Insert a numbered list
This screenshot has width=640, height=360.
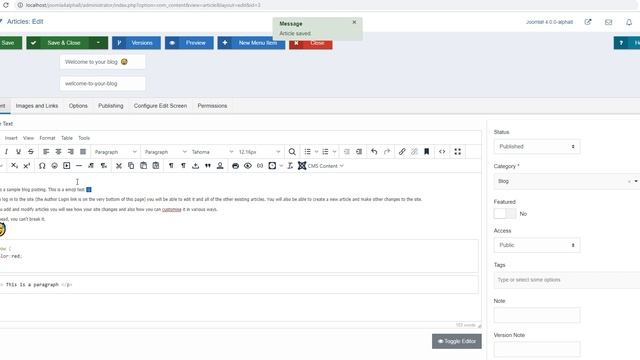[325, 152]
